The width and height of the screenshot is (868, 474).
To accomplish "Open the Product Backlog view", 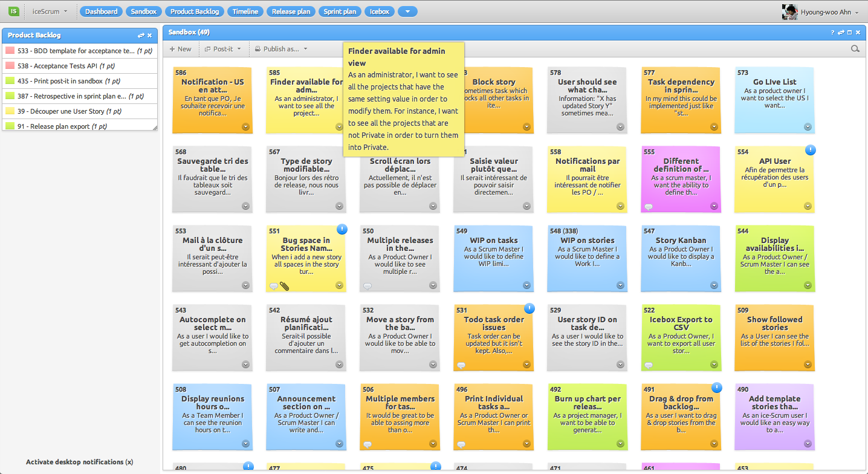I will 195,11.
